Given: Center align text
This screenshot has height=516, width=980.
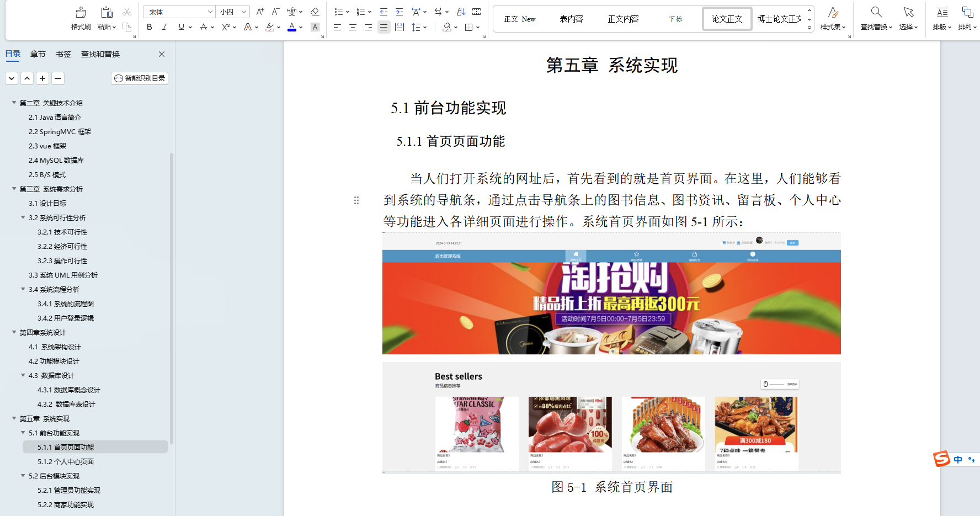Looking at the screenshot, I should (x=353, y=27).
